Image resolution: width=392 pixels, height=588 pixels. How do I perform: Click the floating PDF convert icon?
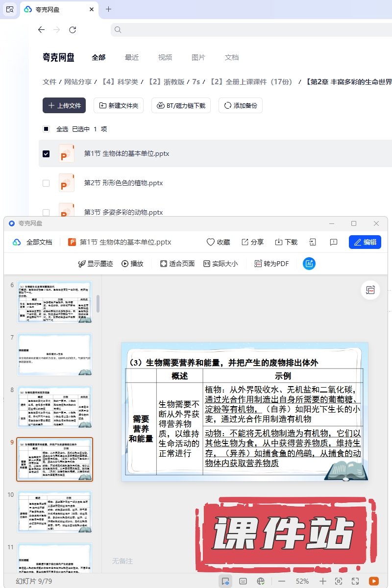[370, 290]
